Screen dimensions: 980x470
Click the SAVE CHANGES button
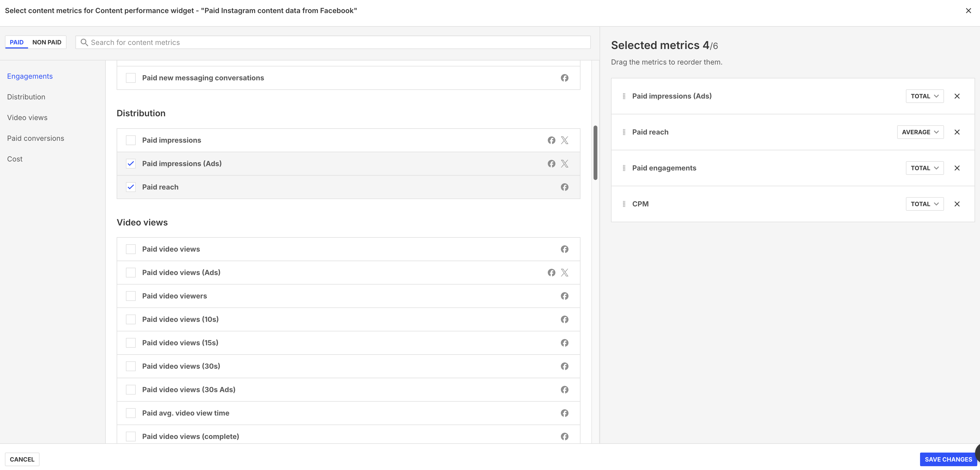pos(948,459)
